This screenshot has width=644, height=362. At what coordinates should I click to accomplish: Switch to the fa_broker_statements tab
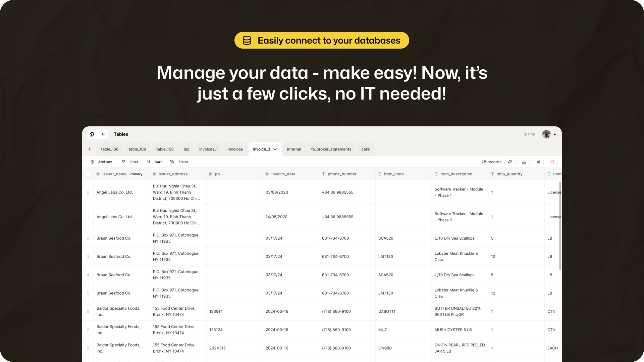[331, 149]
